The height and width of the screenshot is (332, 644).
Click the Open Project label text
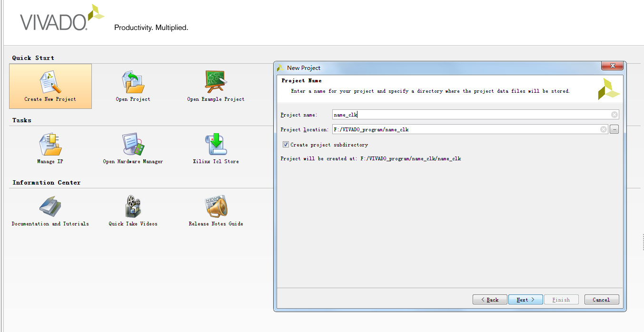tap(133, 99)
